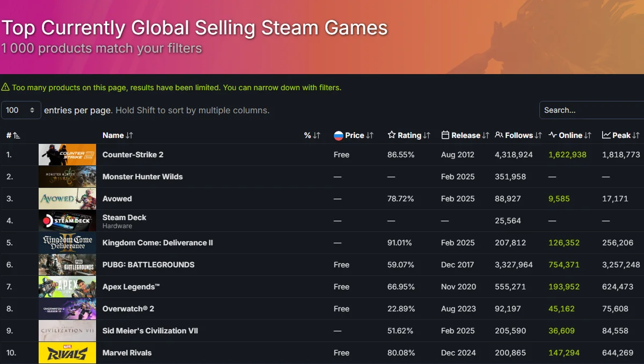This screenshot has height=364, width=644.
Task: Click the too many products warning text
Action: pyautogui.click(x=177, y=87)
